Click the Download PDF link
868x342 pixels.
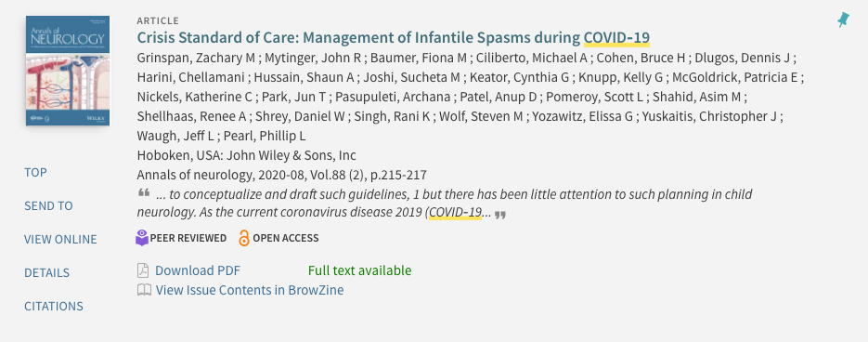[x=198, y=270]
